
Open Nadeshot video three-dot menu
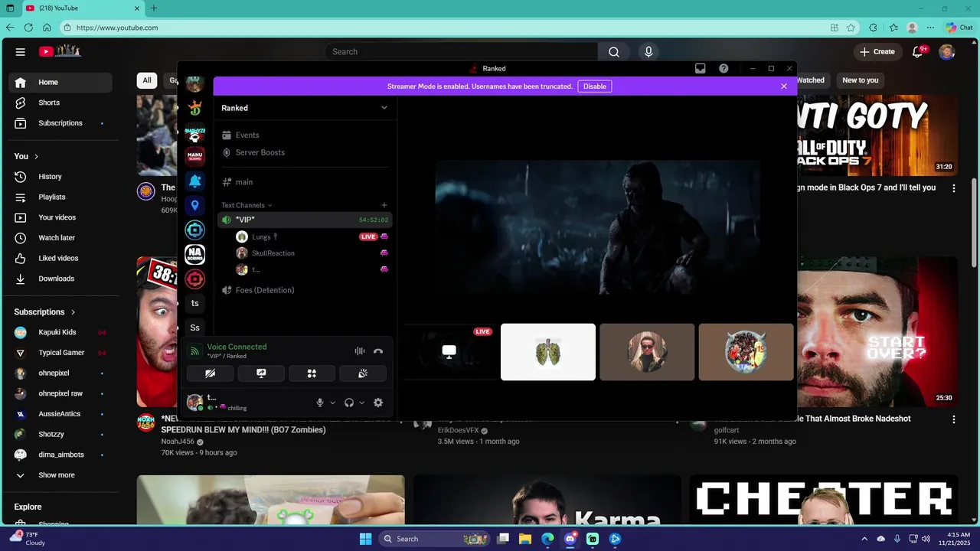pos(954,419)
